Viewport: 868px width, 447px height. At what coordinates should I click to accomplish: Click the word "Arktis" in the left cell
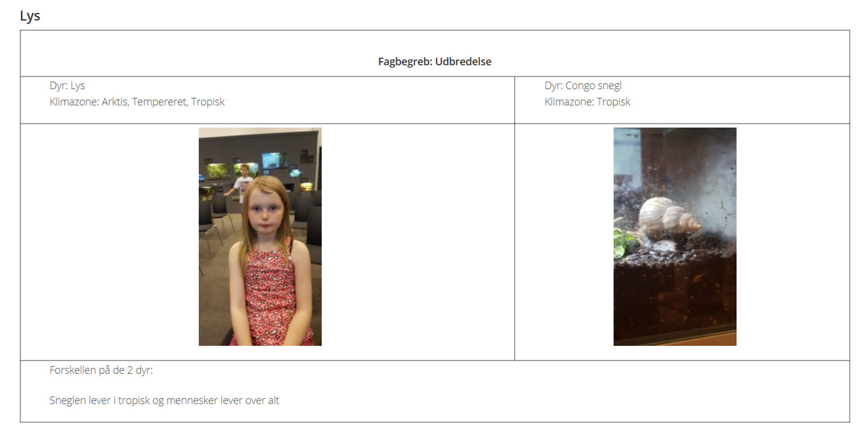pyautogui.click(x=115, y=102)
